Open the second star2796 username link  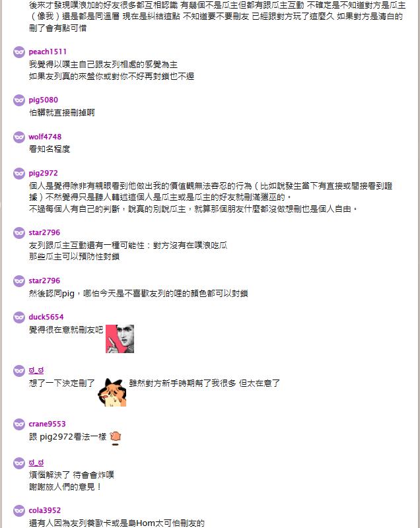tap(44, 281)
